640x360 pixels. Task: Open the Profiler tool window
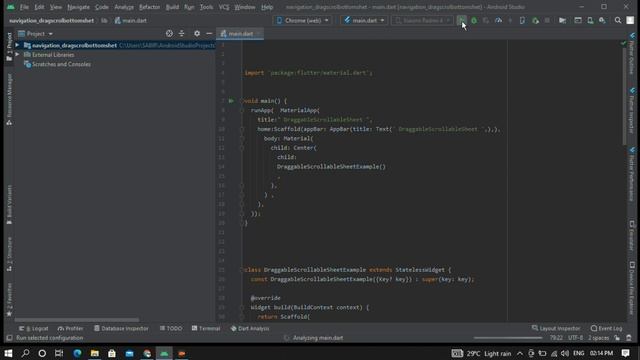[70, 329]
